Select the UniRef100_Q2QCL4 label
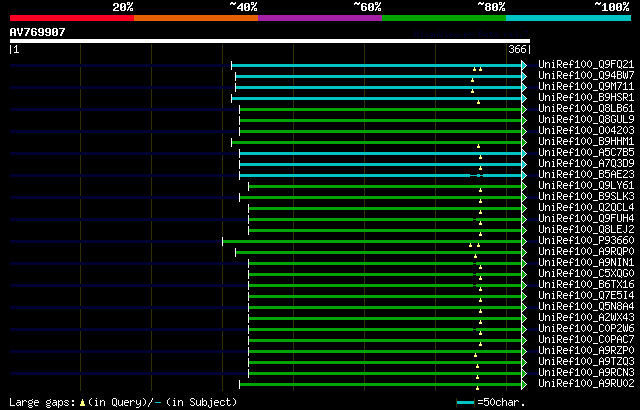The height and width of the screenshot is (410, 640). (586, 207)
